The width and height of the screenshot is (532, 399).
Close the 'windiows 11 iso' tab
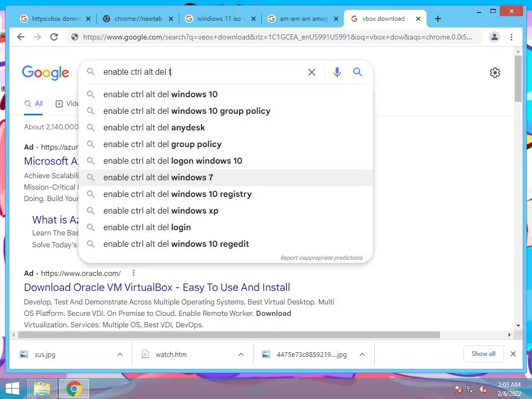coord(254,19)
